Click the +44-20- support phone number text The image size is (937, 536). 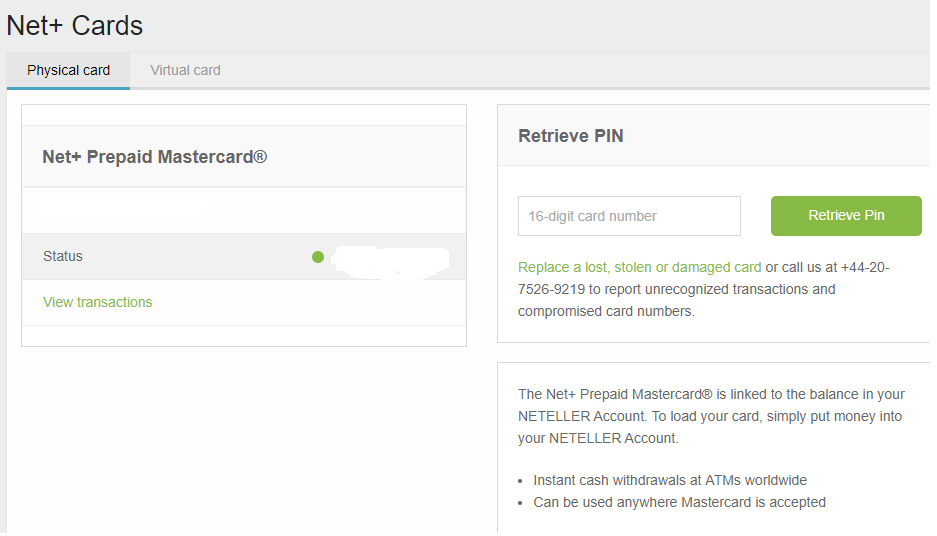click(865, 267)
